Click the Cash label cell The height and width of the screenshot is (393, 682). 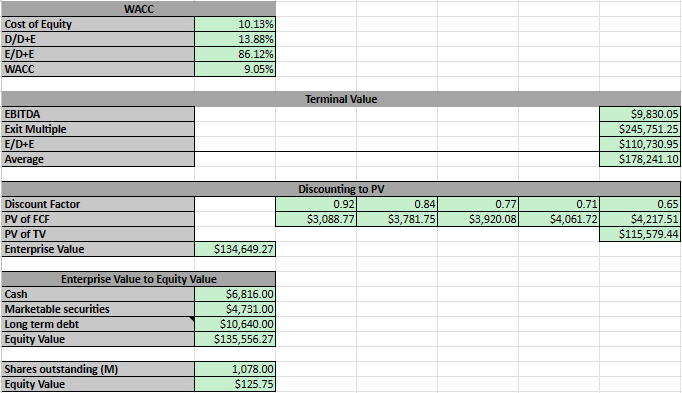[x=98, y=294]
